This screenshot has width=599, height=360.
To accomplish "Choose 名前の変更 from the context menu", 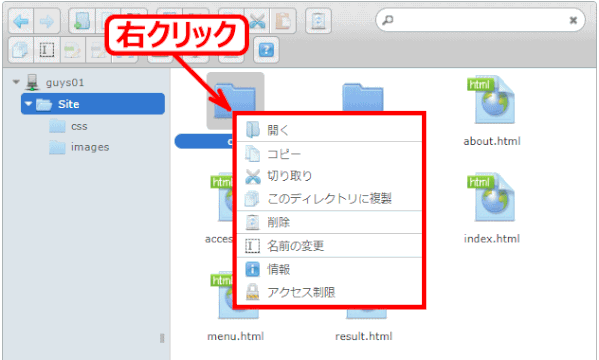I will point(329,246).
